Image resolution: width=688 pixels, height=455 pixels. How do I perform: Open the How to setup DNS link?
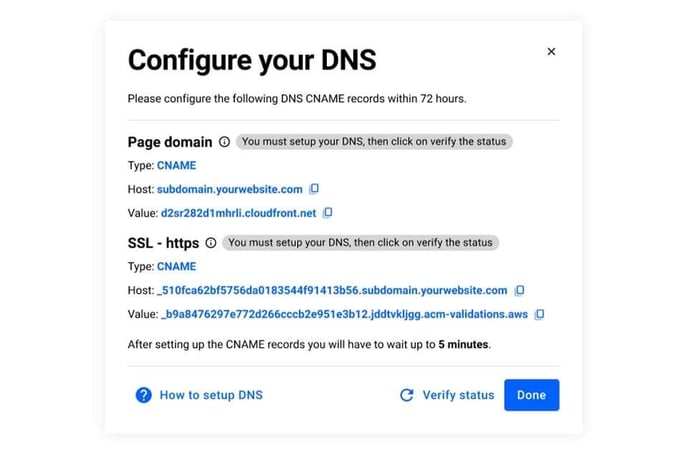pyautogui.click(x=211, y=395)
